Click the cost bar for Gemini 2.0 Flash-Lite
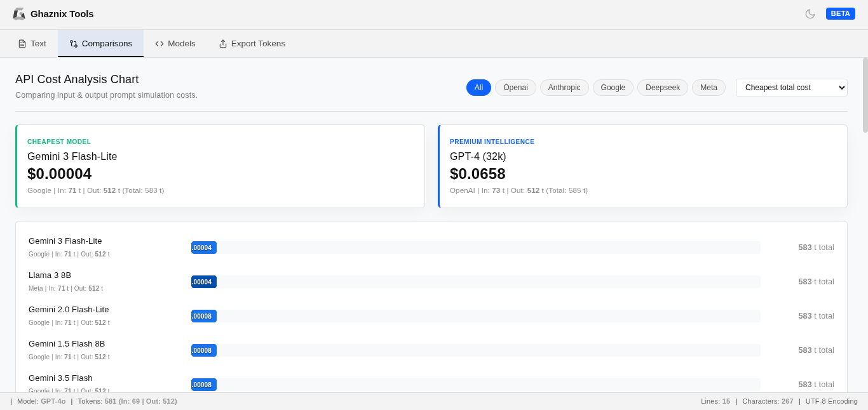The height and width of the screenshot is (410, 868). pyautogui.click(x=204, y=316)
